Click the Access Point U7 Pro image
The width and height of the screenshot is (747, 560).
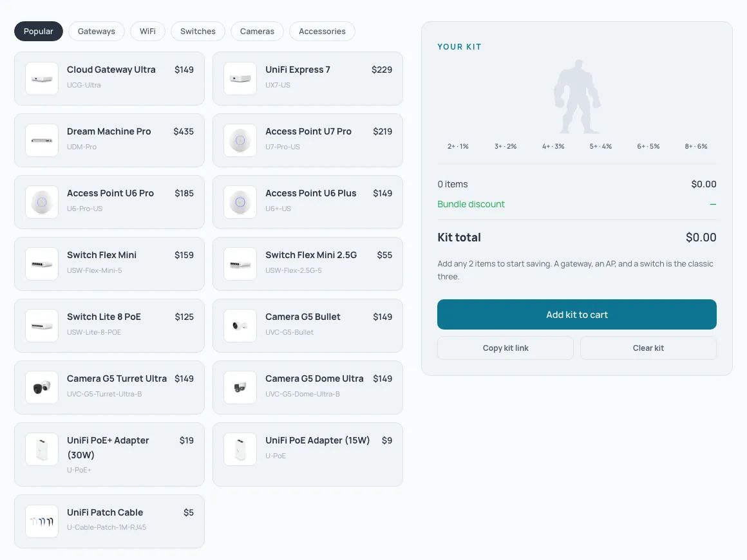pos(240,140)
